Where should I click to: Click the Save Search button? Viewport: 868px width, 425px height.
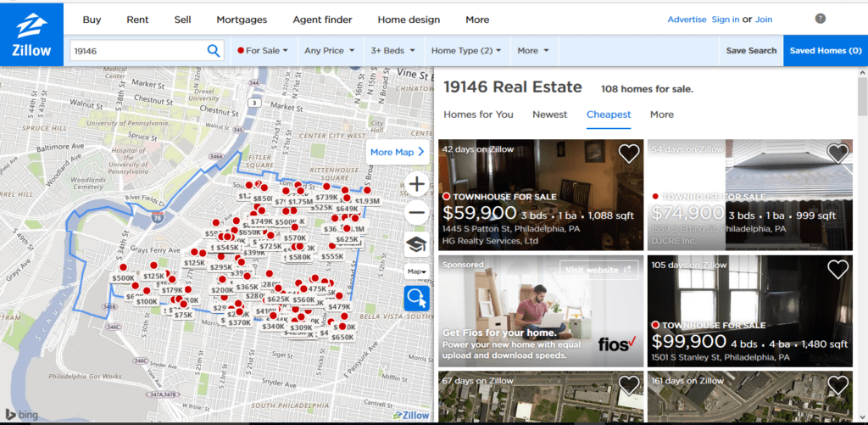[751, 50]
